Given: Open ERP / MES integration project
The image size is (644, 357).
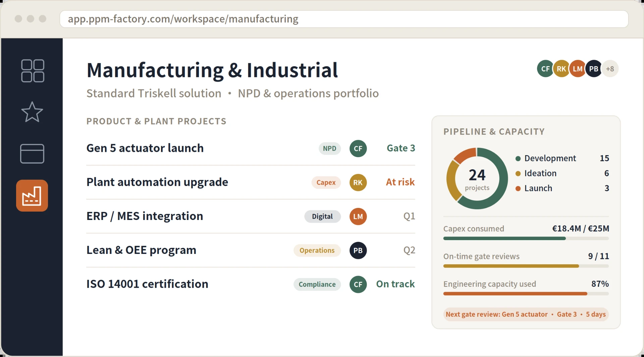Looking at the screenshot, I should coord(145,216).
